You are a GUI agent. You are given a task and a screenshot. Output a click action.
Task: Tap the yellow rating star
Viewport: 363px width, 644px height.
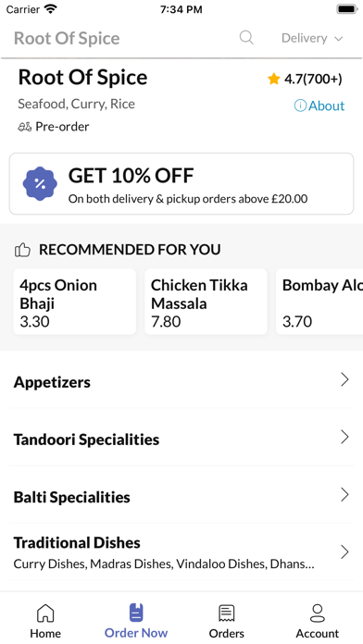273,79
